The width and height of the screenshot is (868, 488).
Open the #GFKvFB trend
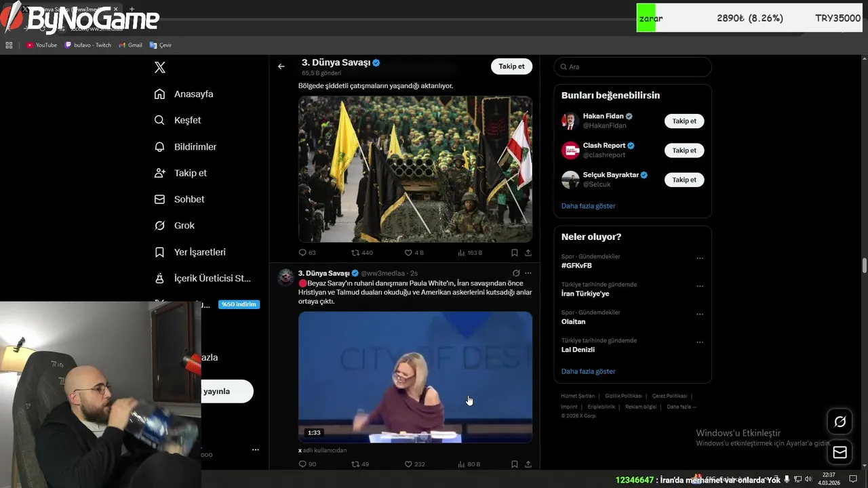tap(576, 266)
